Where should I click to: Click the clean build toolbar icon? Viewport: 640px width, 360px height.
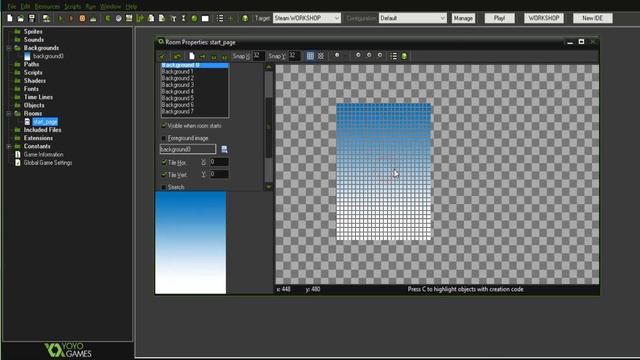click(93, 18)
